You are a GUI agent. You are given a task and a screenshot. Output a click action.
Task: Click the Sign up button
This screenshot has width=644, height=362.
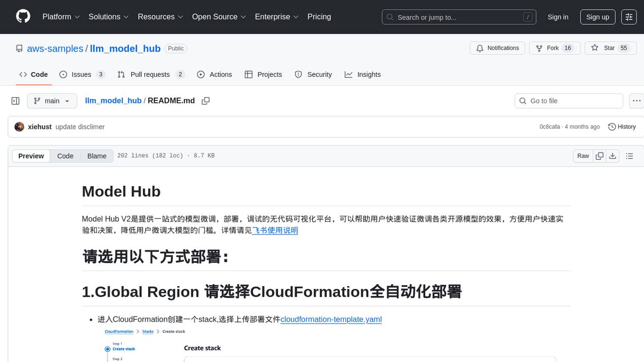pos(598,17)
